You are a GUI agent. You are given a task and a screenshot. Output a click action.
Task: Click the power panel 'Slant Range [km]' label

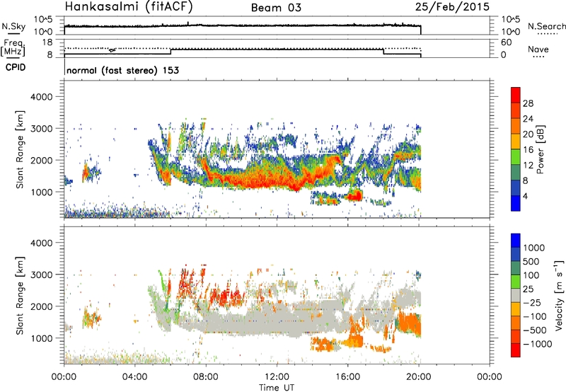click(20, 149)
